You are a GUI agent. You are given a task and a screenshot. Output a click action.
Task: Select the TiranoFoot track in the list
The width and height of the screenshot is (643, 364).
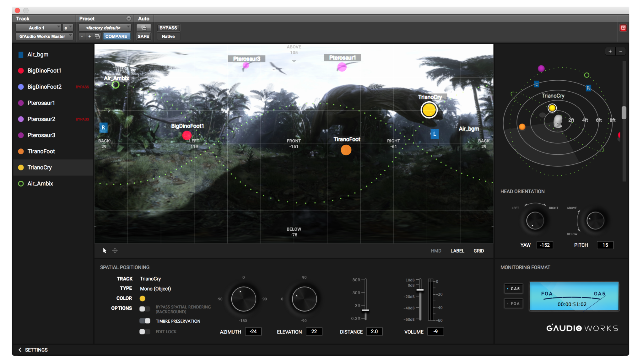(41, 151)
